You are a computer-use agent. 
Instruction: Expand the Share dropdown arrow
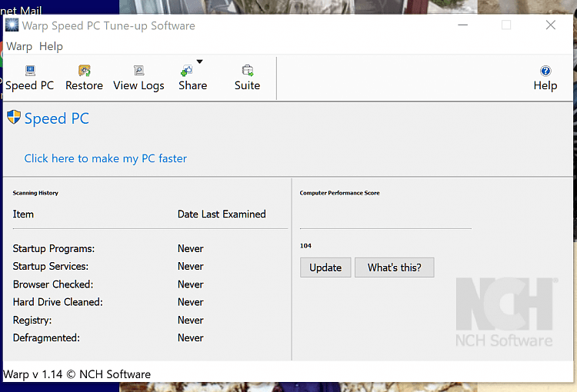[199, 61]
